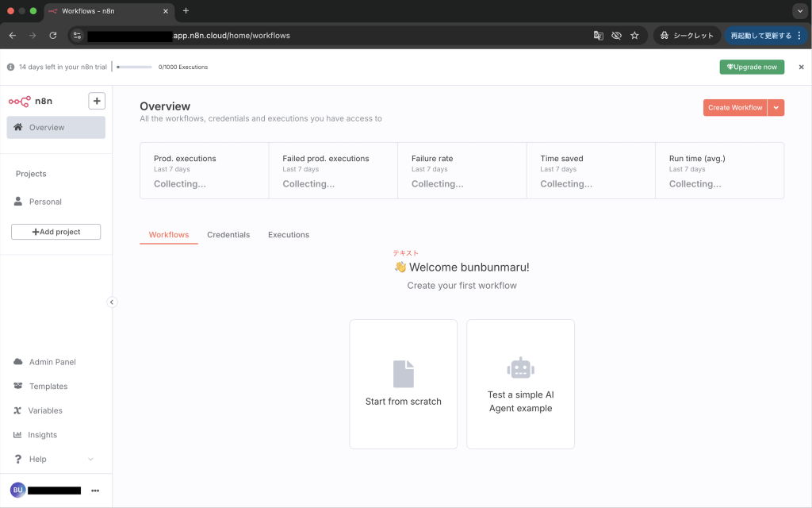Click the three-dots user menu icon
This screenshot has width=812, height=508.
95,491
